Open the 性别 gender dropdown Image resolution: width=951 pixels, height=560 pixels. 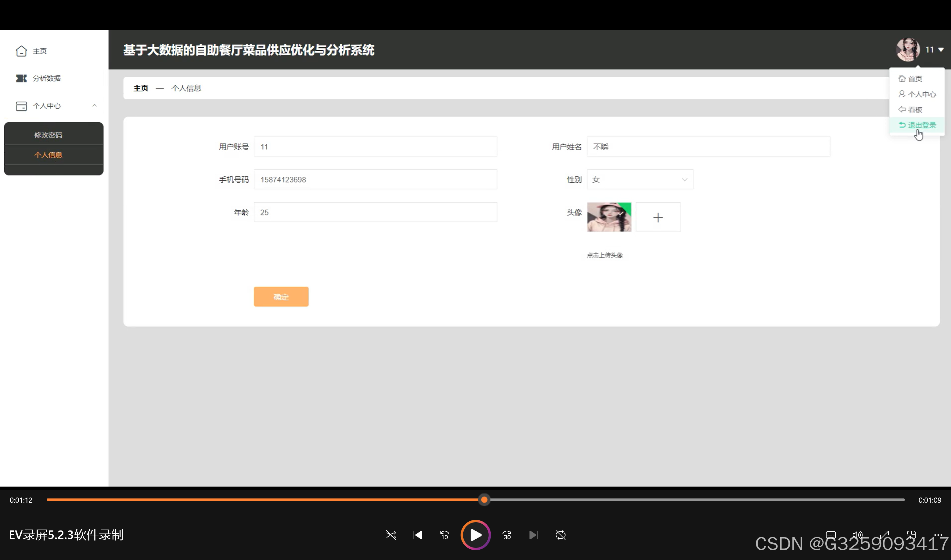tap(639, 179)
